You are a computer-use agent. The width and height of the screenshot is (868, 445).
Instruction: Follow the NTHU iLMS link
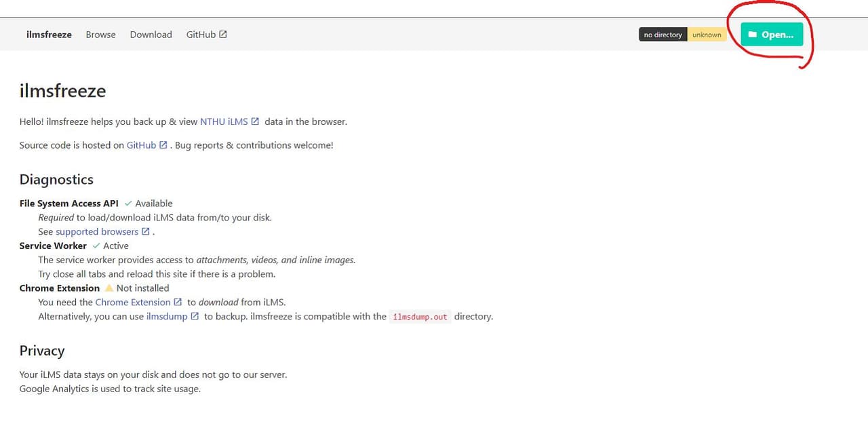click(224, 121)
